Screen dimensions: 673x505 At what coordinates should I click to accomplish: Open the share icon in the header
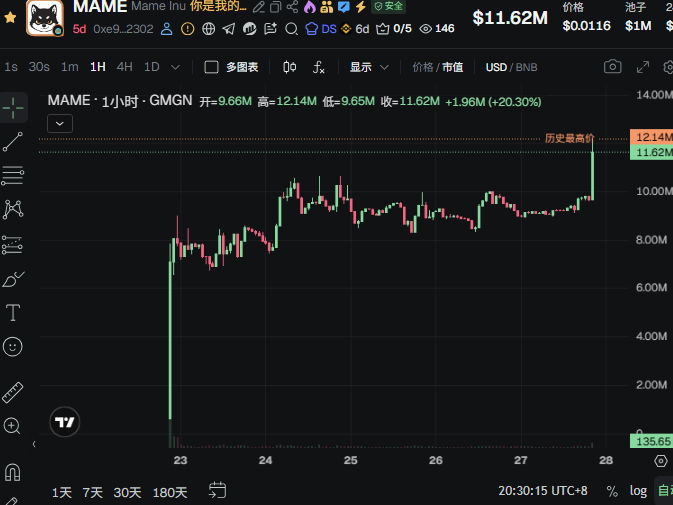click(292, 6)
